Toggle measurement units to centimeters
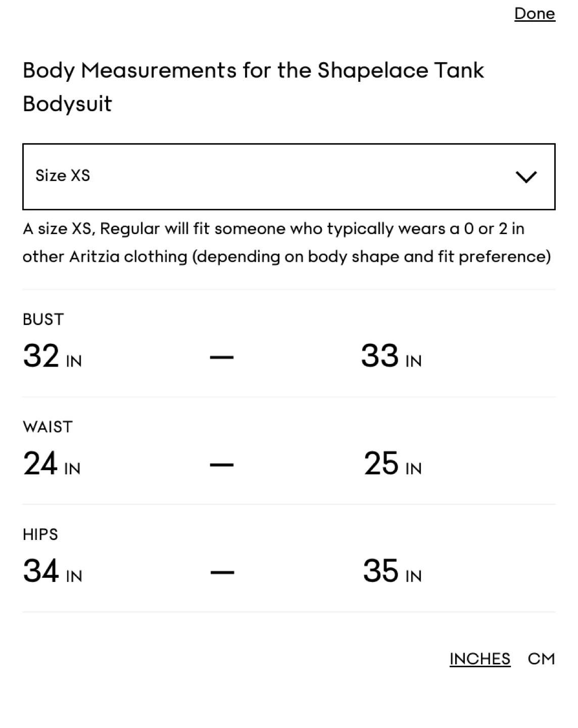The height and width of the screenshot is (728, 578). (x=542, y=658)
